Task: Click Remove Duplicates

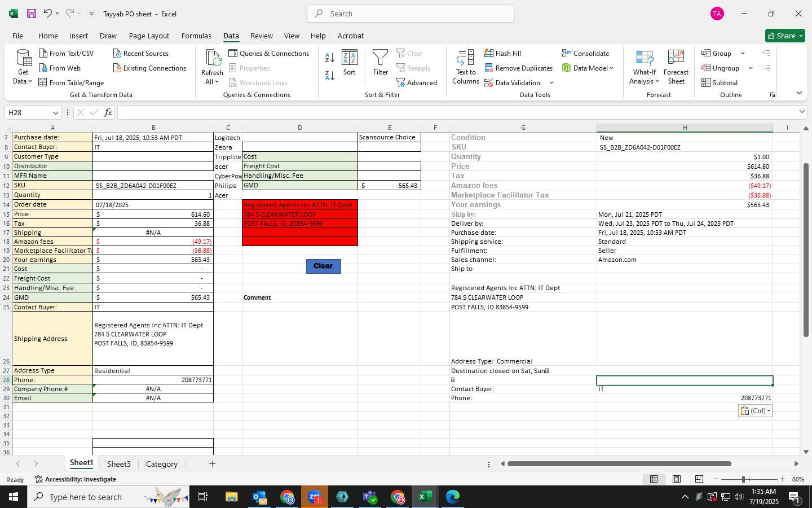Action: coord(519,68)
